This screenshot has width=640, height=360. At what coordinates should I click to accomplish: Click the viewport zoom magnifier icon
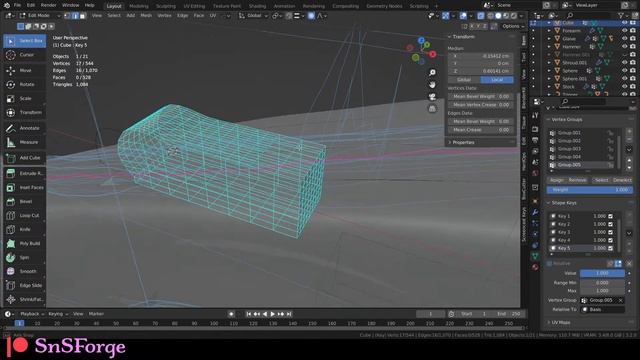[432, 73]
